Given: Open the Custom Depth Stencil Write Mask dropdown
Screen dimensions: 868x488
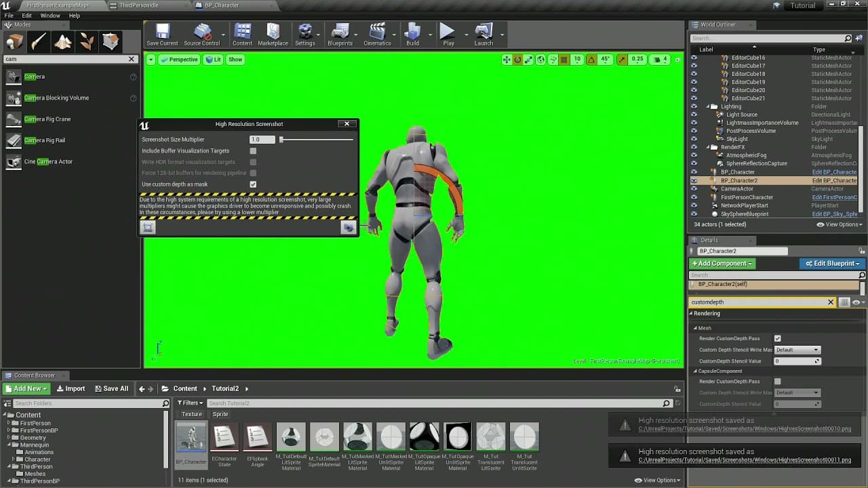Looking at the screenshot, I should pyautogui.click(x=797, y=349).
